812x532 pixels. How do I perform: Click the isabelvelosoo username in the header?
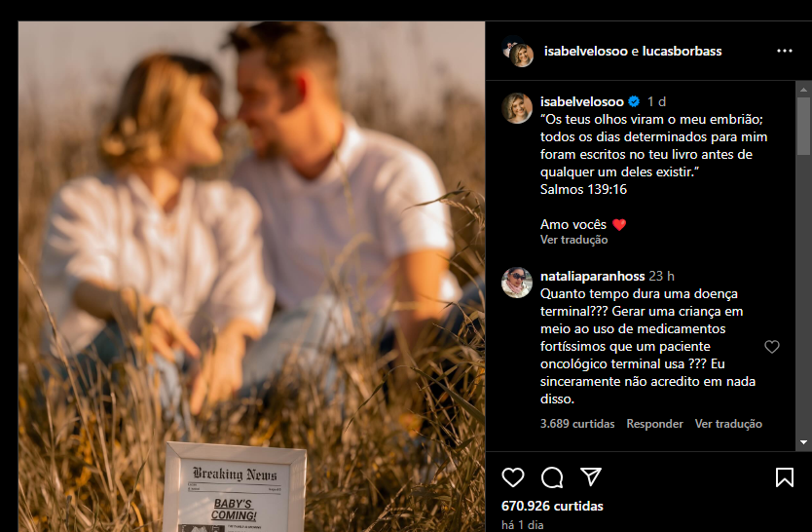(x=586, y=51)
